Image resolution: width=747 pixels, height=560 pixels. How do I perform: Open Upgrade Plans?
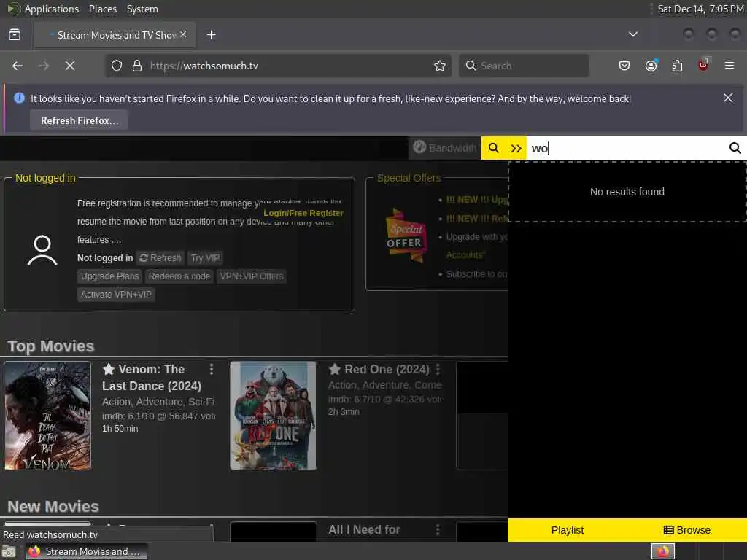click(109, 276)
